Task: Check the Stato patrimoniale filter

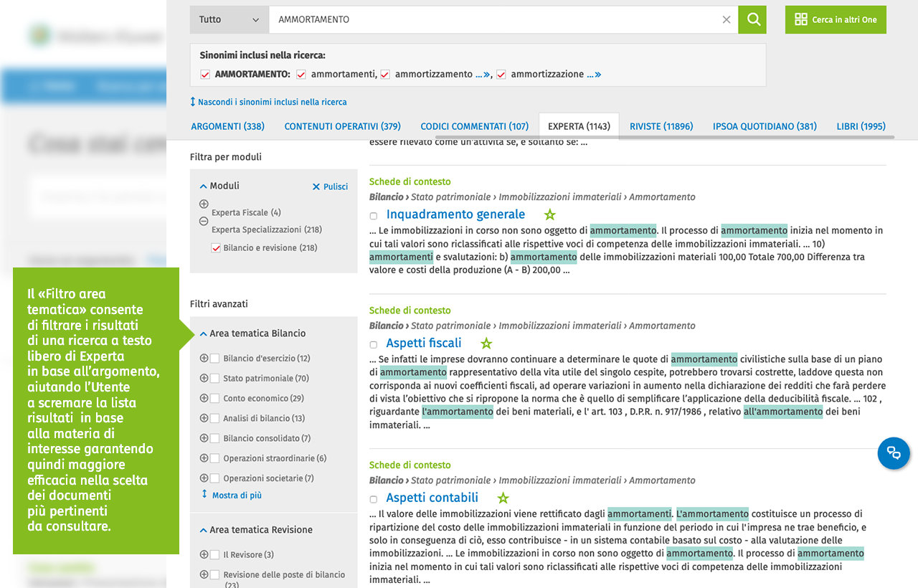Action: (214, 379)
